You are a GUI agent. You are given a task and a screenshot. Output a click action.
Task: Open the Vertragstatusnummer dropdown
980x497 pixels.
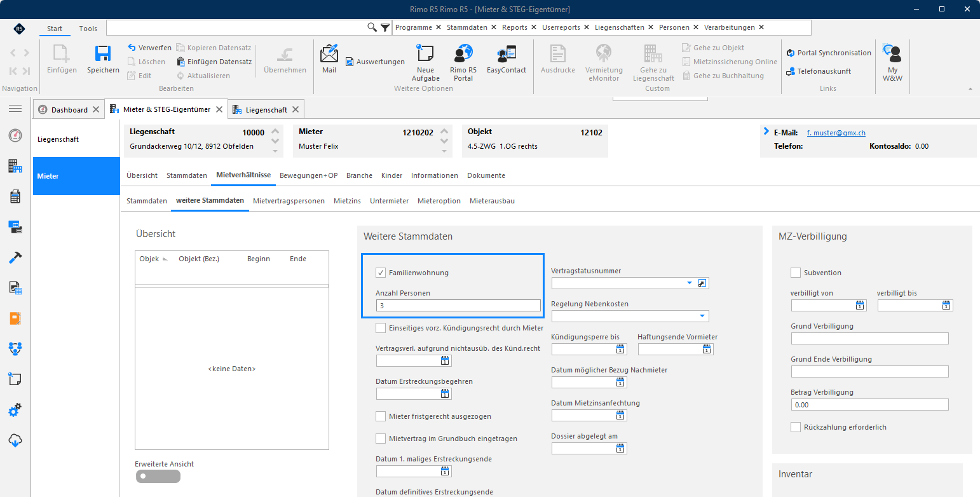[x=690, y=283]
